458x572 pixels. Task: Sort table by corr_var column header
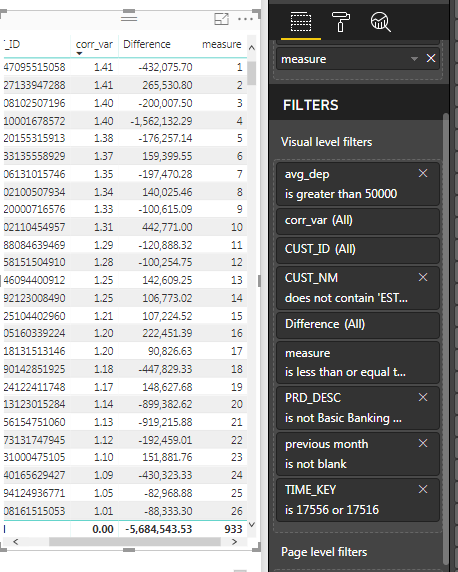point(94,45)
